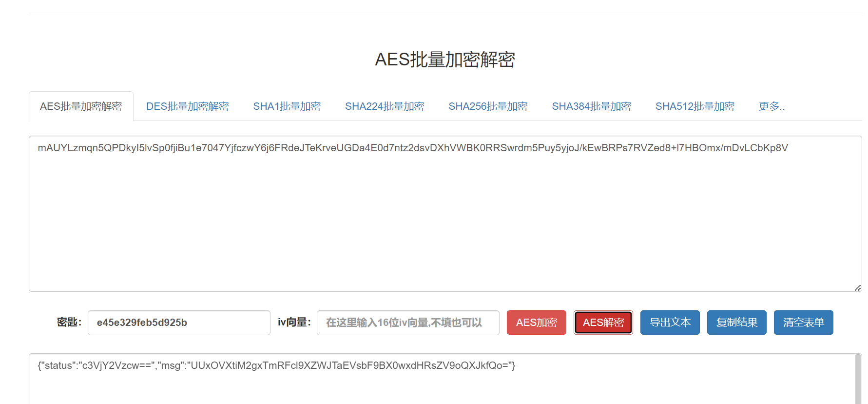Click the ciphertext input textarea
The height and width of the screenshot is (404, 868).
coord(445,214)
